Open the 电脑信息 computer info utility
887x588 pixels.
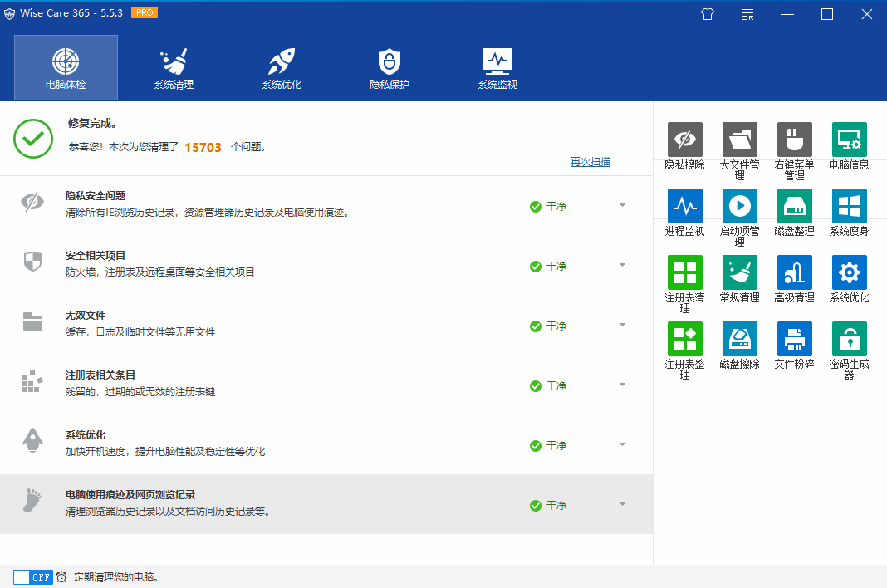click(x=849, y=140)
